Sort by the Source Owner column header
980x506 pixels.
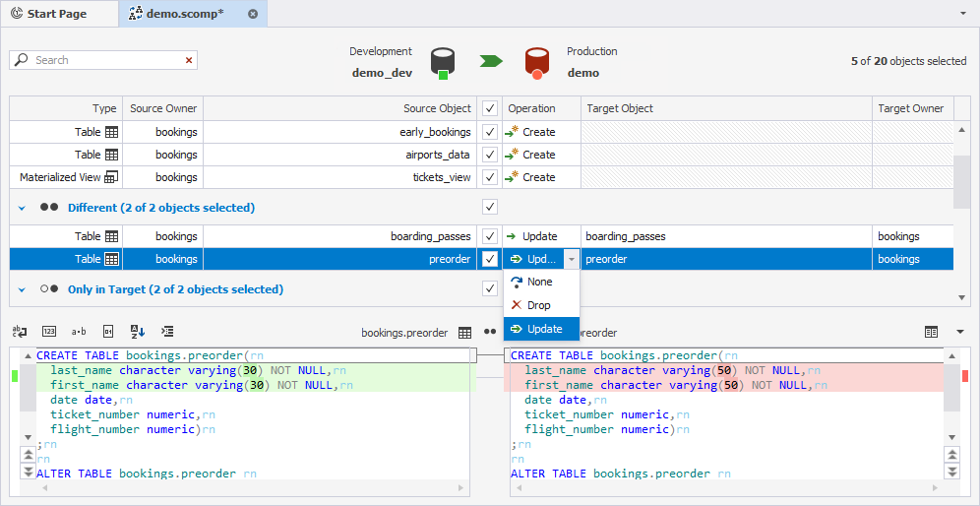coord(163,108)
